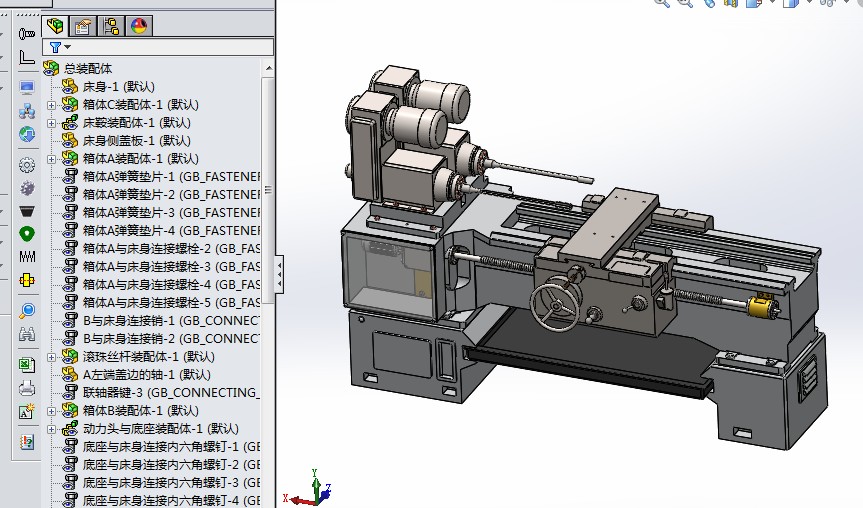The image size is (863, 508).
Task: Click the yellow cross bearing icon
Action: (26, 280)
